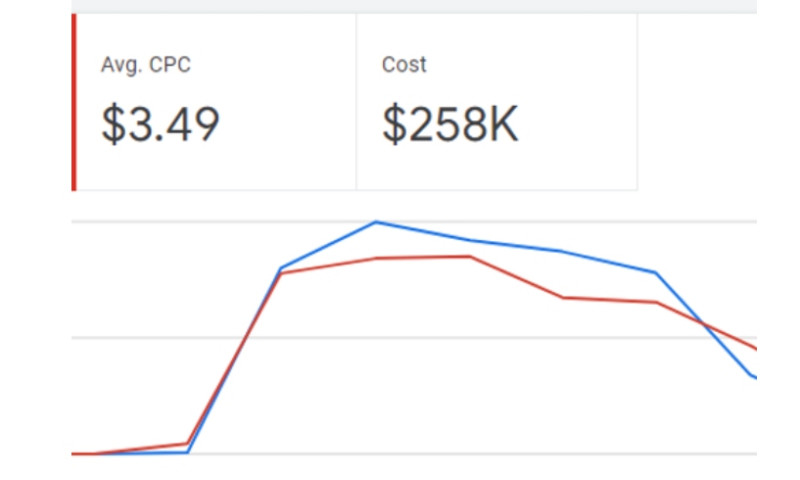Select the Avg. CPC metric card
The height and width of the screenshot is (480, 800).
[215, 102]
